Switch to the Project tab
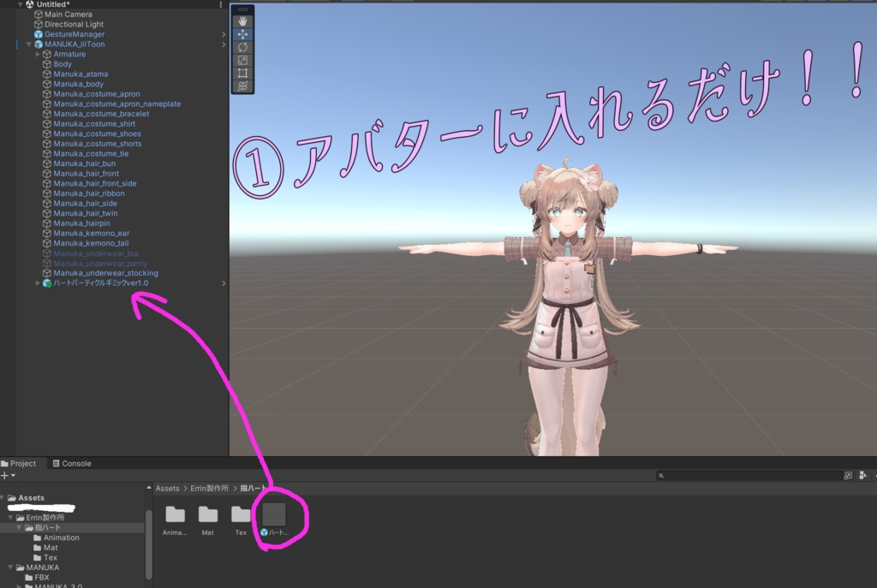Viewport: 877px width, 588px height. pos(19,463)
